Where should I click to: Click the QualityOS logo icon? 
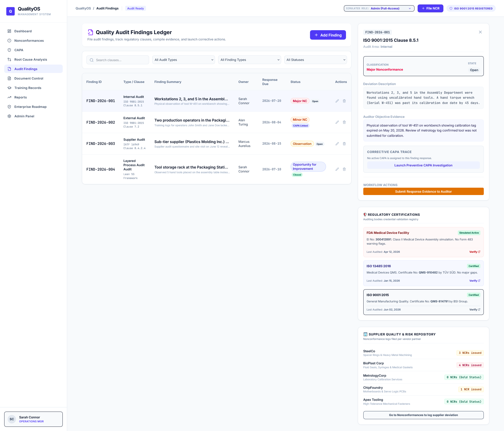point(10,11)
